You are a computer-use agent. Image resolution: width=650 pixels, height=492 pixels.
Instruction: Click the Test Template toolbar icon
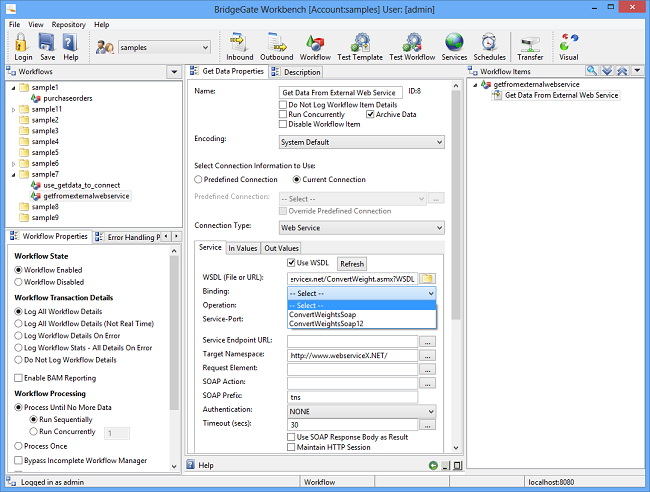pyautogui.click(x=359, y=44)
